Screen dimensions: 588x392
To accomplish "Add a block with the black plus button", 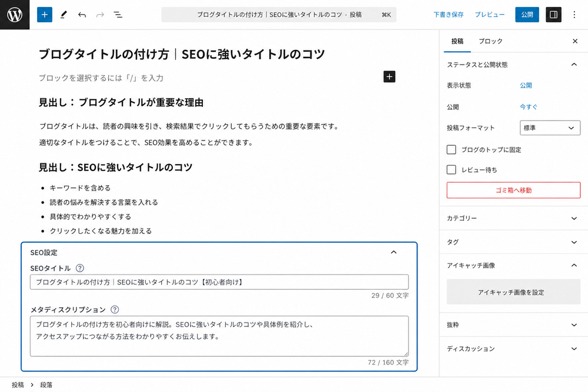I will click(x=389, y=76).
